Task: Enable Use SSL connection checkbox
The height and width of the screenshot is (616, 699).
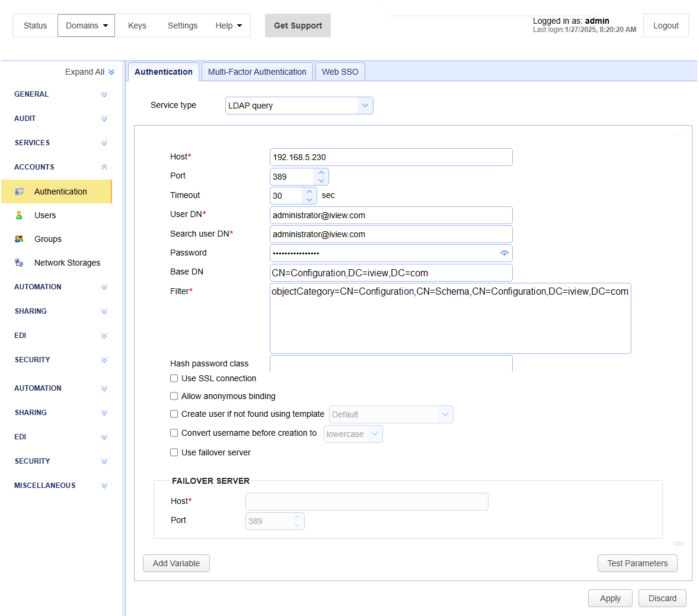Action: (174, 378)
